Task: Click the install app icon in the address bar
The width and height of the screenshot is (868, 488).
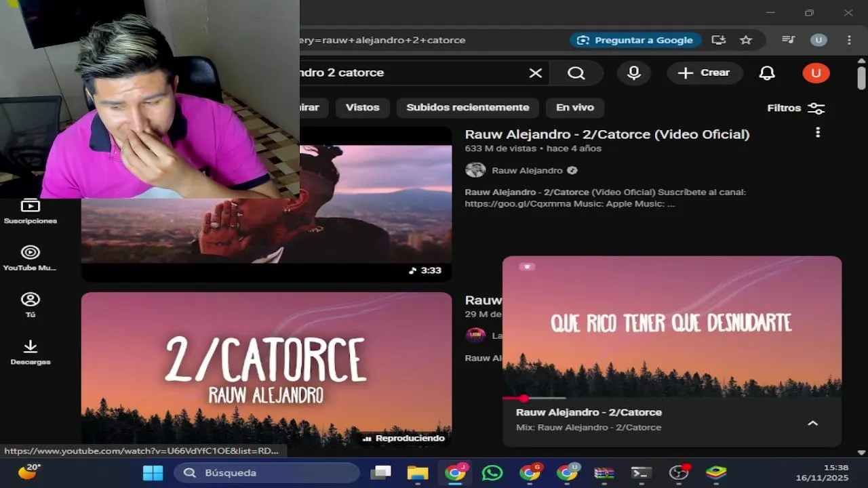Action: pos(719,40)
